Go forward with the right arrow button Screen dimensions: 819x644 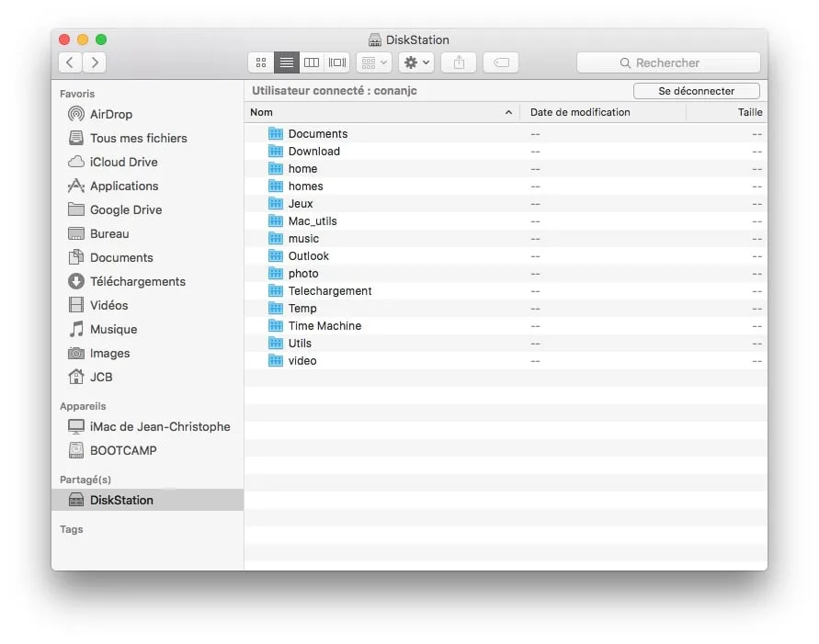[95, 62]
